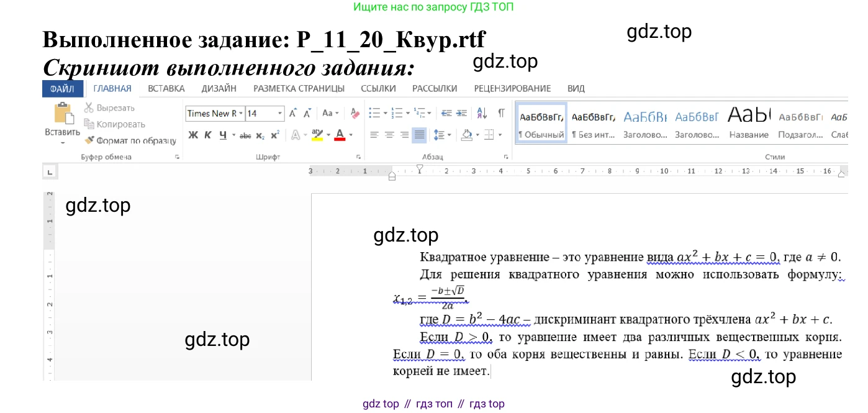Open font dialog launcher in Шрифт group
868x413 pixels.
[358, 157]
